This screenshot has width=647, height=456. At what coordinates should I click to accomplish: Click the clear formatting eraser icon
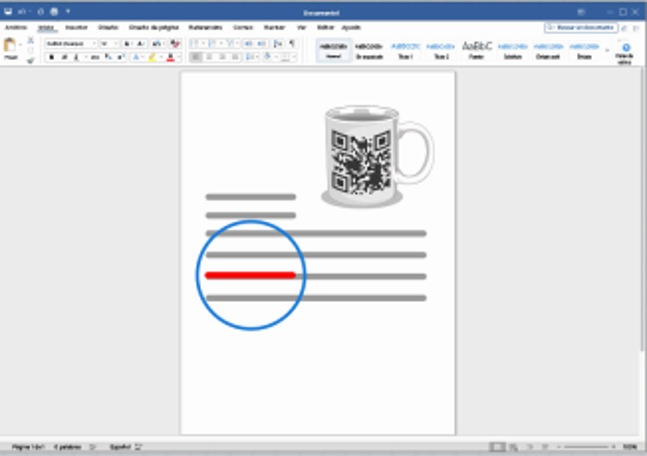(x=175, y=44)
